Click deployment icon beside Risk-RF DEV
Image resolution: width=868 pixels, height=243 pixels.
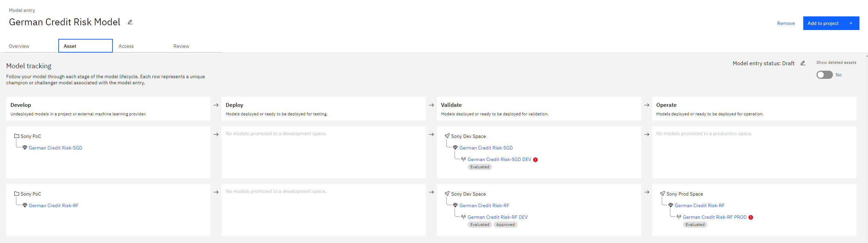[463, 217]
